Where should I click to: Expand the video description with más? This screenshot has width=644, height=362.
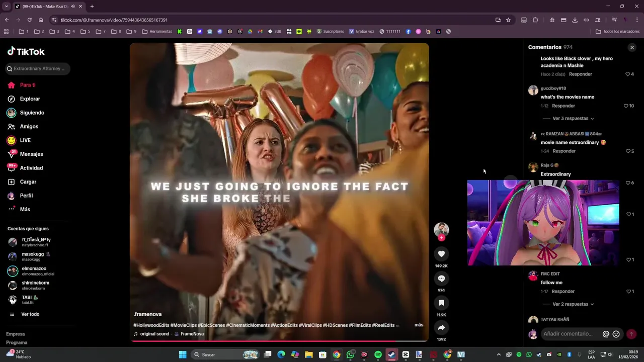419,325
